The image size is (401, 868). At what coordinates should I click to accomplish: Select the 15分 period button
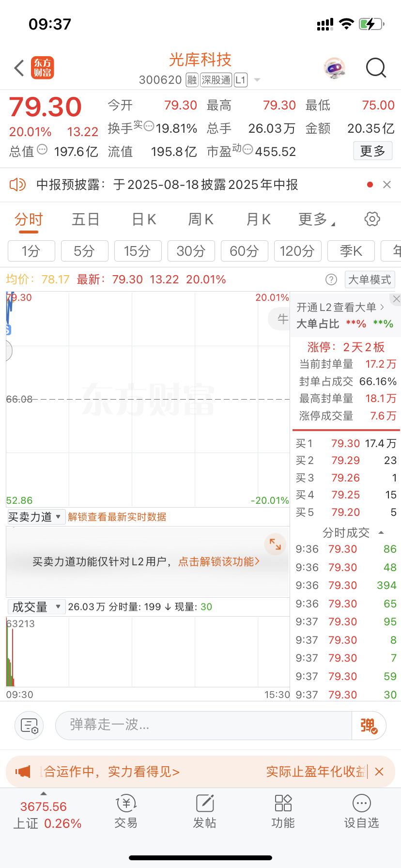(x=138, y=251)
